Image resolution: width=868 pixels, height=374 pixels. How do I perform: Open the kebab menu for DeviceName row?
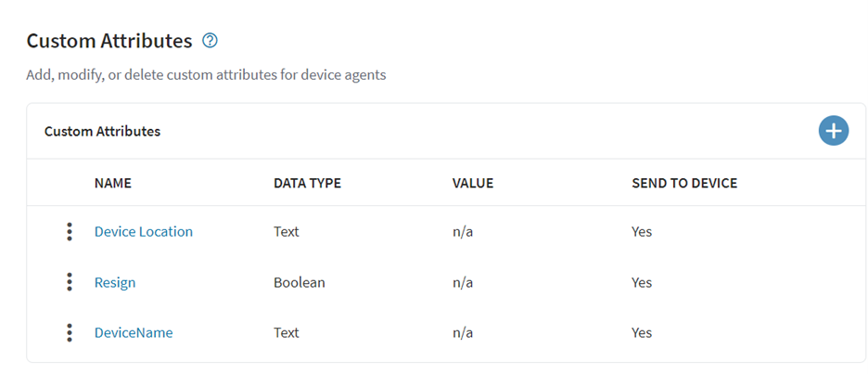click(70, 332)
